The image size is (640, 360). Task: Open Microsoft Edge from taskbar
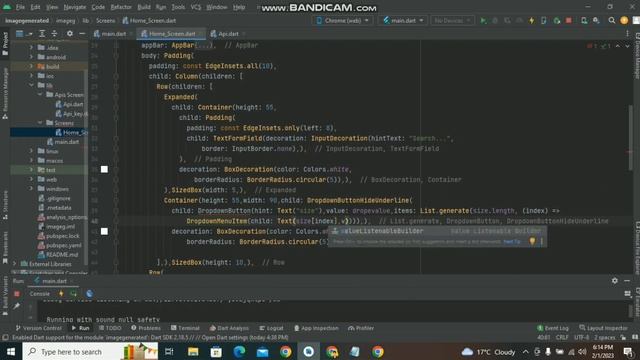point(239,351)
